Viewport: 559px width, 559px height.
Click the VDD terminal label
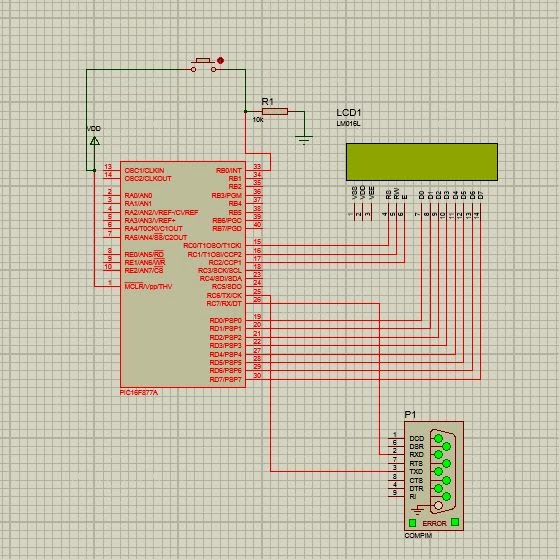click(x=94, y=129)
